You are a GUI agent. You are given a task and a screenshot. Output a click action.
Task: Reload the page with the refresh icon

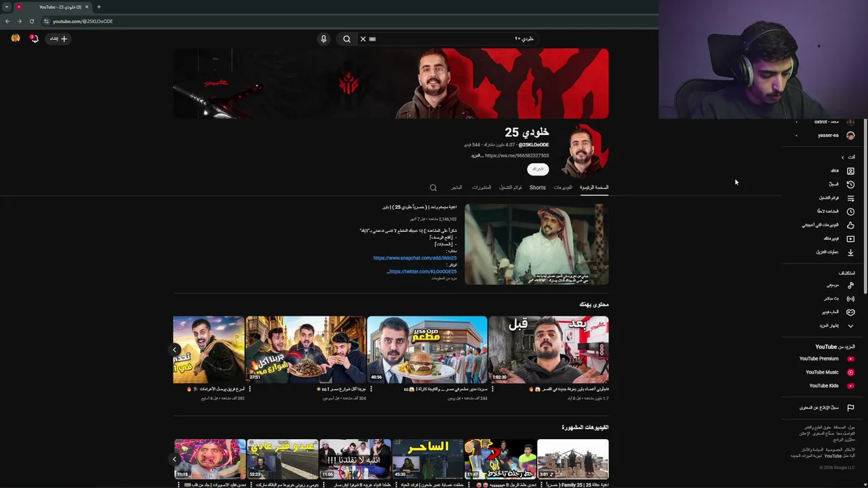pos(31,21)
